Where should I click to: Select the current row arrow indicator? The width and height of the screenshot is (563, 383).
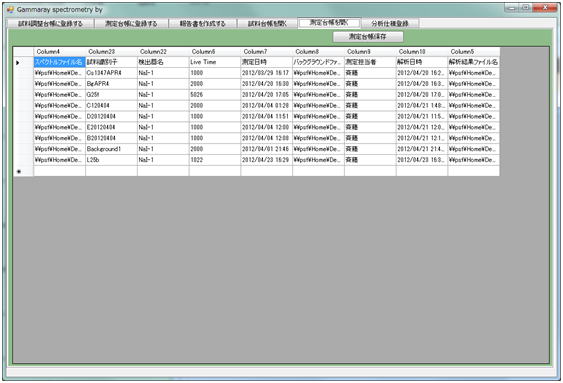(x=18, y=63)
